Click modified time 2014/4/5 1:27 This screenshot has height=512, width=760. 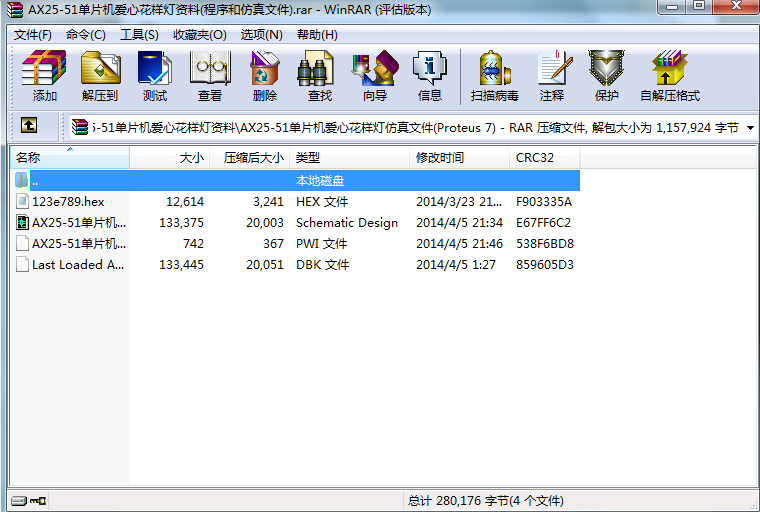[456, 264]
